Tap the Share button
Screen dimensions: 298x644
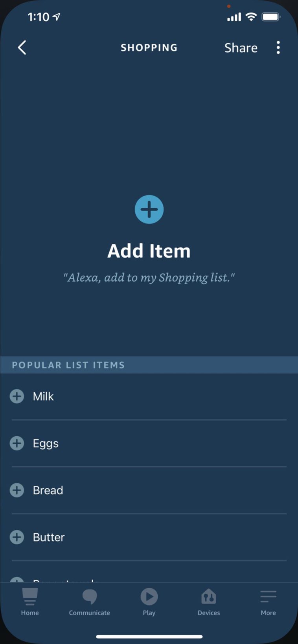click(241, 48)
